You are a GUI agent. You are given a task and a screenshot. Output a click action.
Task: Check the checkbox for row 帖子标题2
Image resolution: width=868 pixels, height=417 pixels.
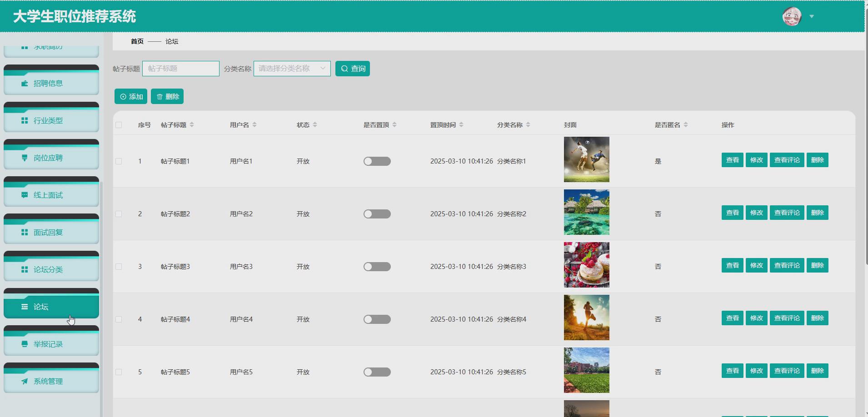119,214
